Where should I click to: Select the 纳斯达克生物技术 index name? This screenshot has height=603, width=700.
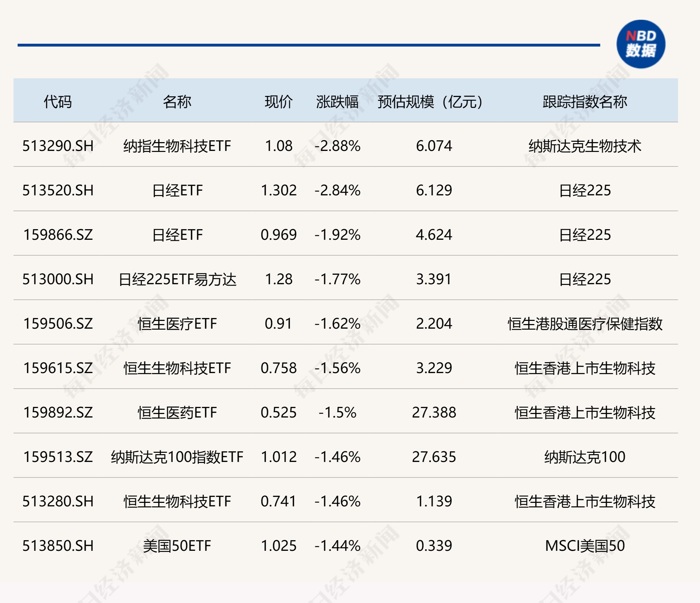pyautogui.click(x=585, y=146)
